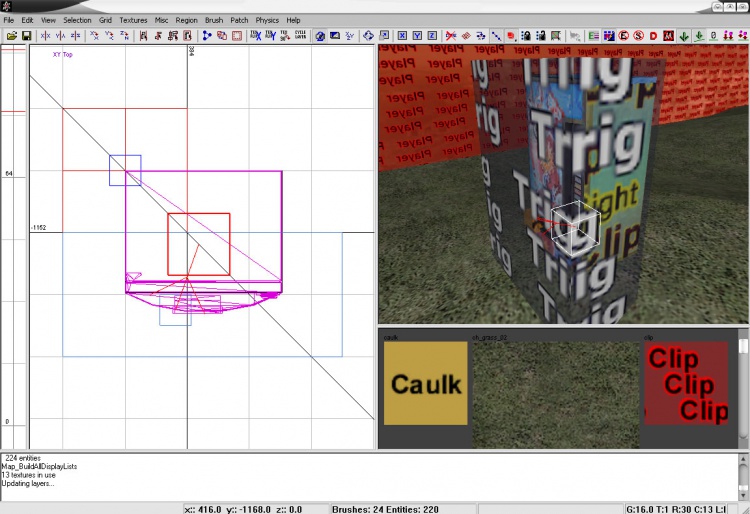Toggle the blue X axis button
Viewport: 750px width, 514px height.
pyautogui.click(x=402, y=36)
